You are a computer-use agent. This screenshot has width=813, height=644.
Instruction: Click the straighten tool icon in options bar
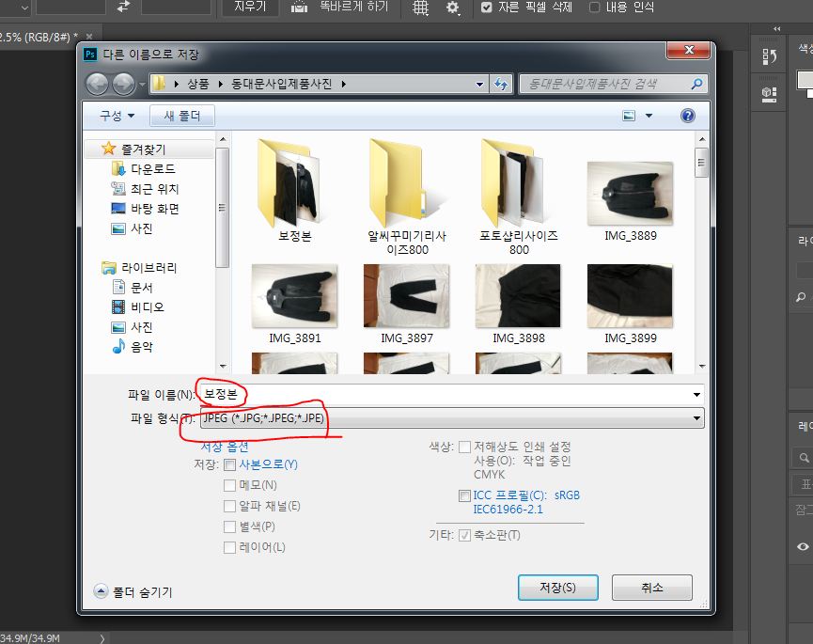(x=299, y=7)
